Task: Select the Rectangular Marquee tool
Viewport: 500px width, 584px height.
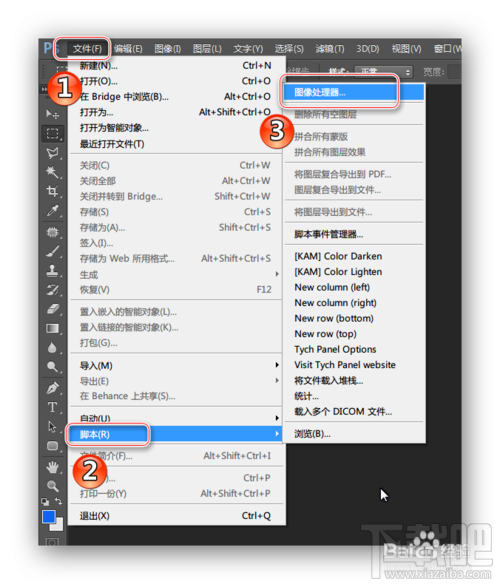Action: (x=52, y=133)
